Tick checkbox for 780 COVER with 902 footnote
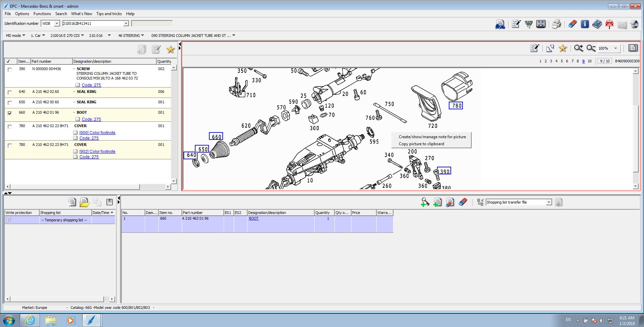The width and height of the screenshot is (644, 327). pos(10,145)
